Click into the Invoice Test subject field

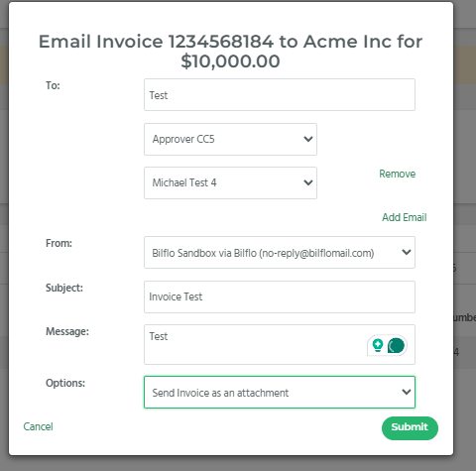280,296
